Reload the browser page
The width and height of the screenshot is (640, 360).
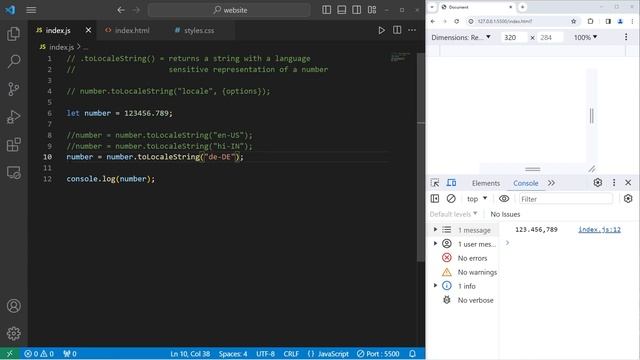click(x=456, y=21)
